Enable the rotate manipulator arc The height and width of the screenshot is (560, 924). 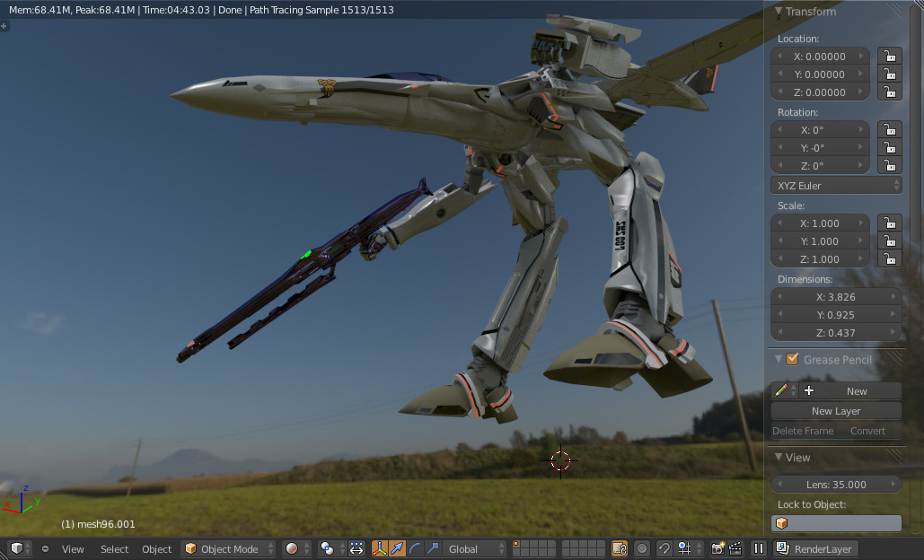[x=415, y=549]
